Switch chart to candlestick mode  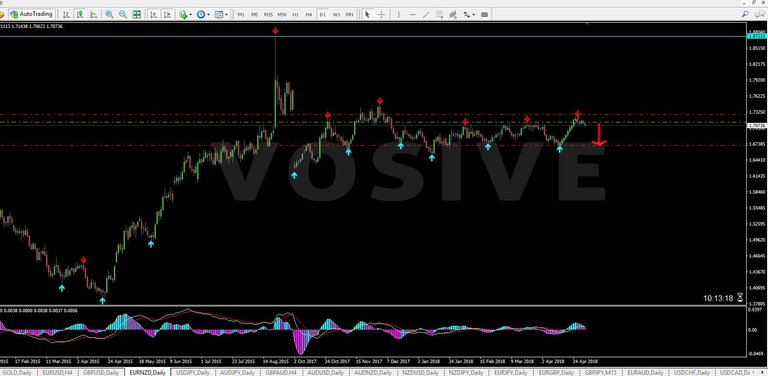click(x=80, y=15)
